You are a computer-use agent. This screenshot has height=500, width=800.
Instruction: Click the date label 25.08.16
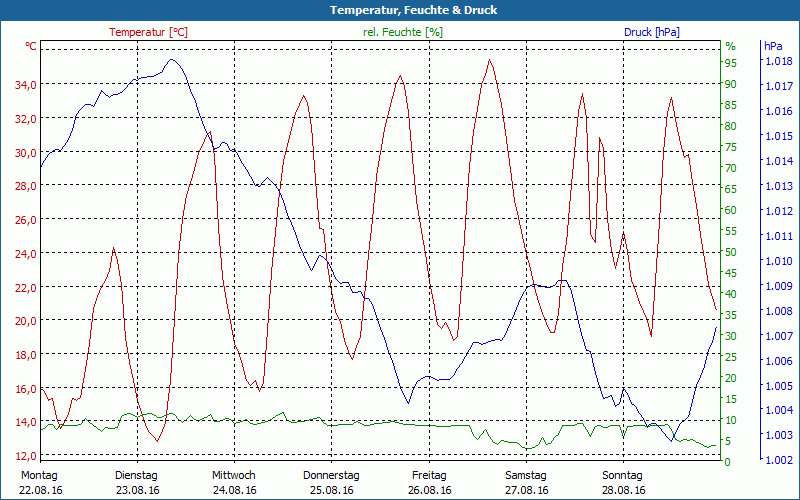331,490
